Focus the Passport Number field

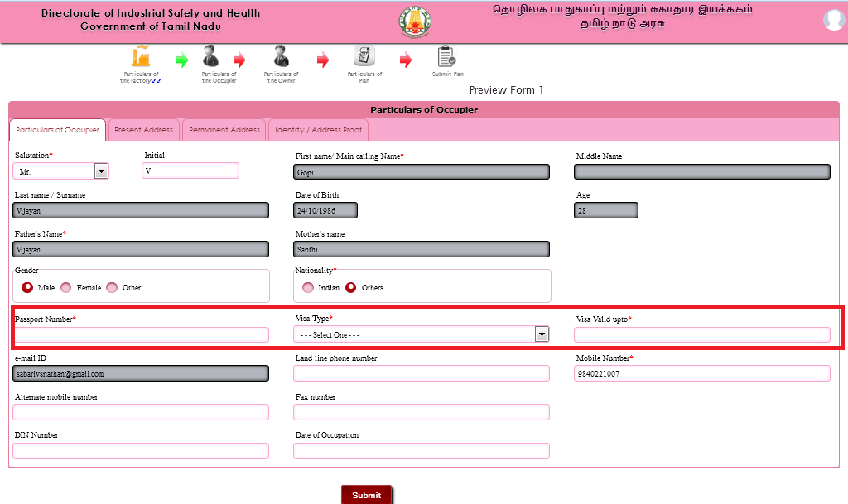pyautogui.click(x=141, y=335)
